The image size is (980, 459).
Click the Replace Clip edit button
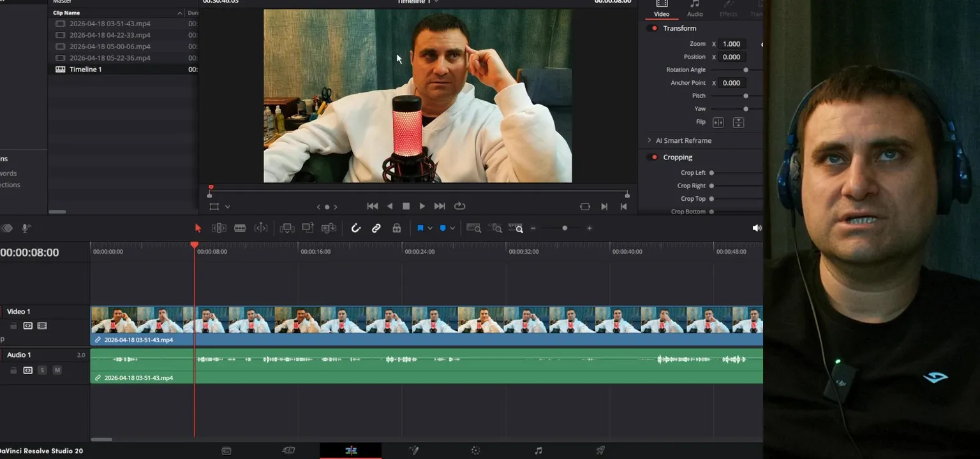point(329,228)
